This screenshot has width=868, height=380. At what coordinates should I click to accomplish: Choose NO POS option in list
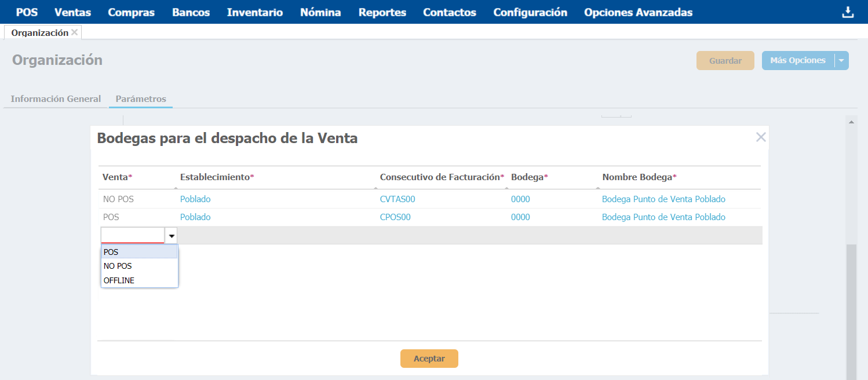coord(139,266)
